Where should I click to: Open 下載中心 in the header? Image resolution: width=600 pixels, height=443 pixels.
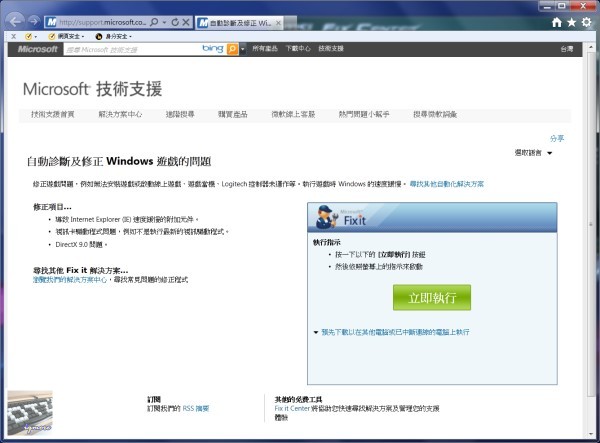(298, 49)
